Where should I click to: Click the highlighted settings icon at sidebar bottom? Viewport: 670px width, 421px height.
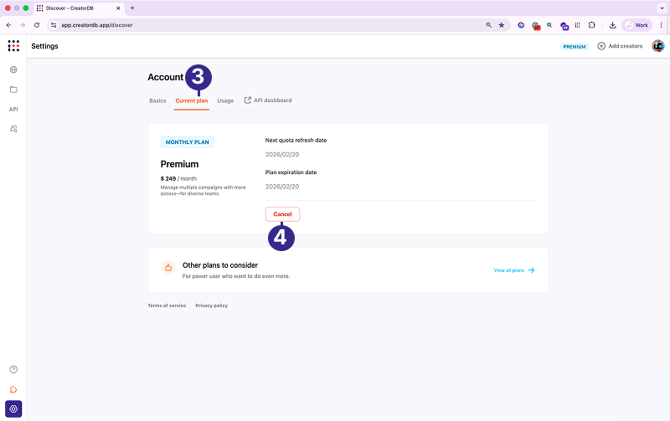click(14, 409)
